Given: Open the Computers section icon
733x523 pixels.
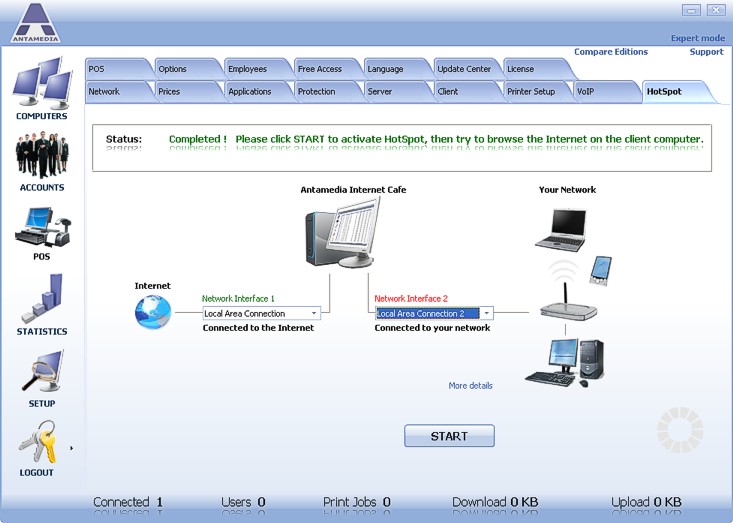Looking at the screenshot, I should [42, 82].
